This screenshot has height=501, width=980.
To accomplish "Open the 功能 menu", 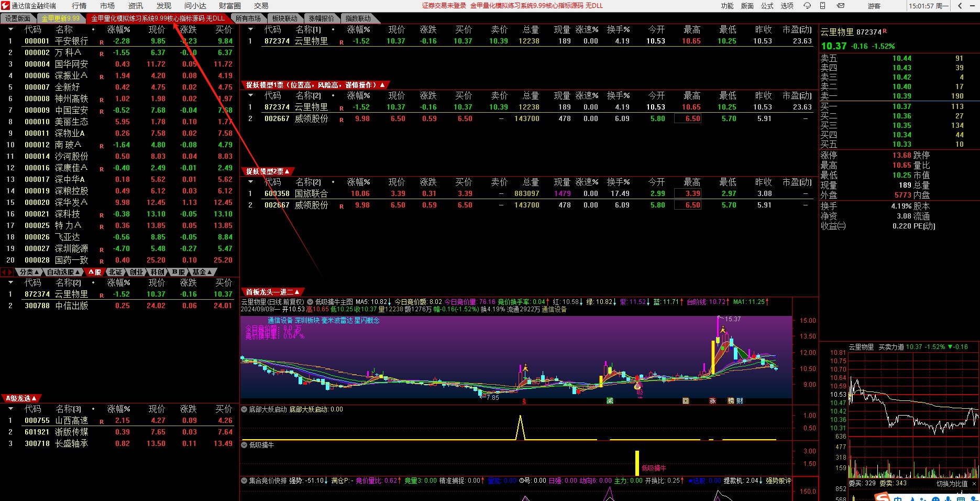I will [727, 6].
